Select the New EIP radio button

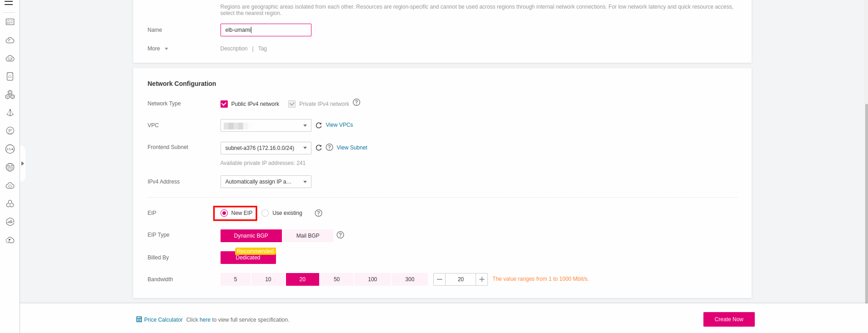pyautogui.click(x=224, y=213)
